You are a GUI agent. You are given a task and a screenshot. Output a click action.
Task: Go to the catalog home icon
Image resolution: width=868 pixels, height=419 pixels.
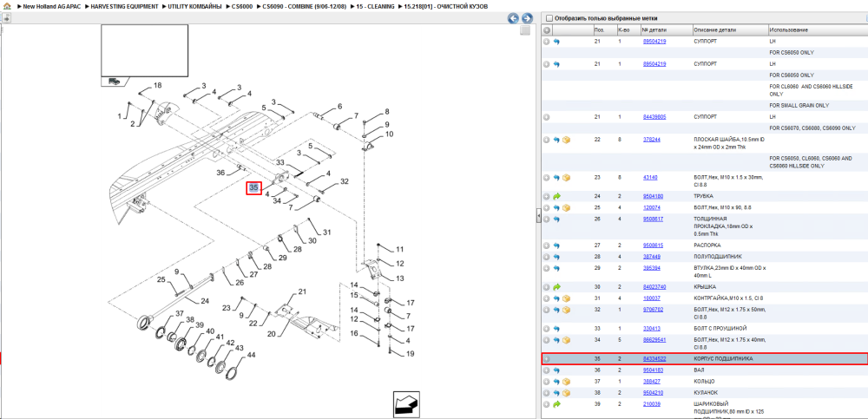coord(7,6)
